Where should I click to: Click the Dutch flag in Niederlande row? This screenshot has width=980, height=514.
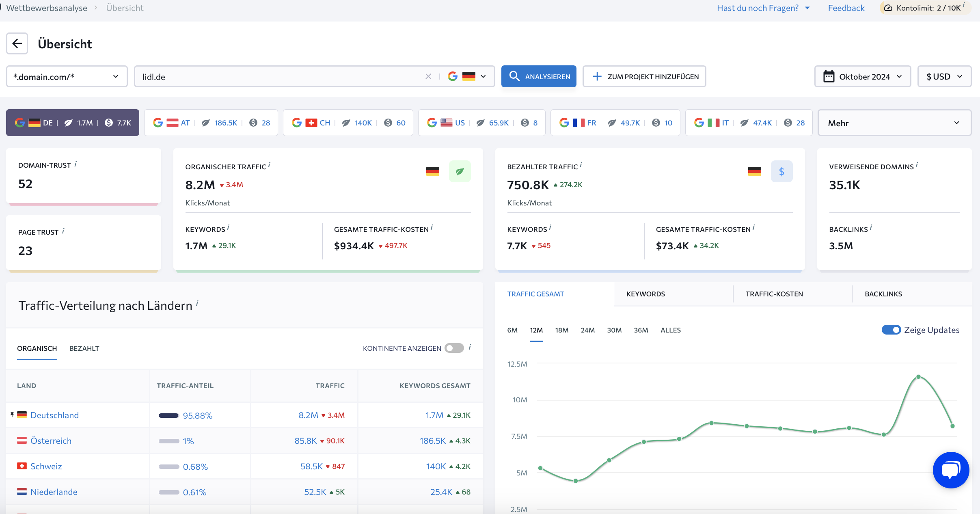coord(22,491)
